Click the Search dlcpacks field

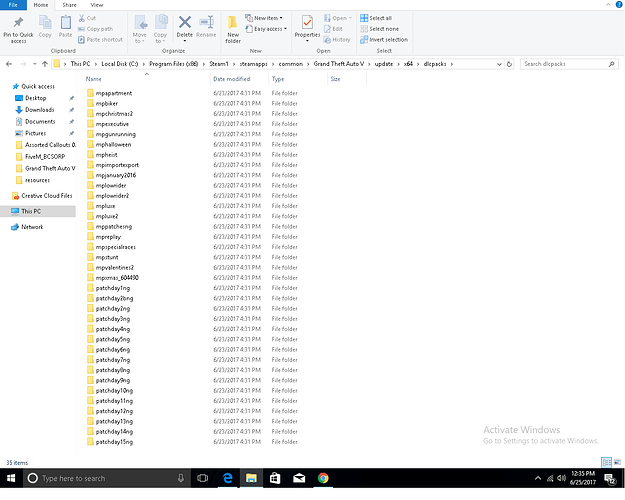(569, 64)
